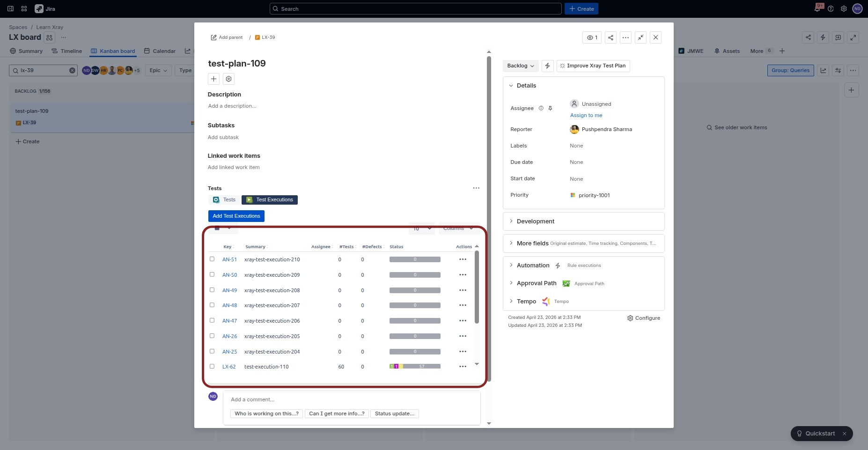Click the Improve Xray Test Plan button
The image size is (868, 450).
point(593,66)
